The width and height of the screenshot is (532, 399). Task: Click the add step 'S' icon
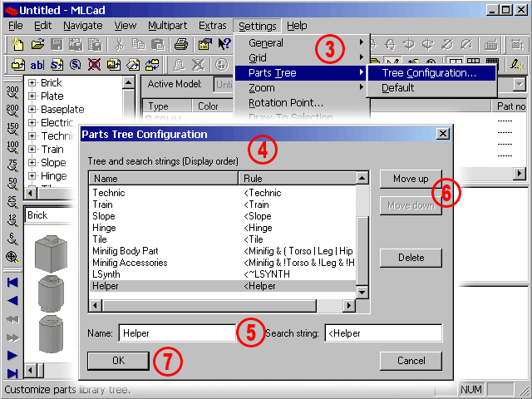[x=57, y=65]
